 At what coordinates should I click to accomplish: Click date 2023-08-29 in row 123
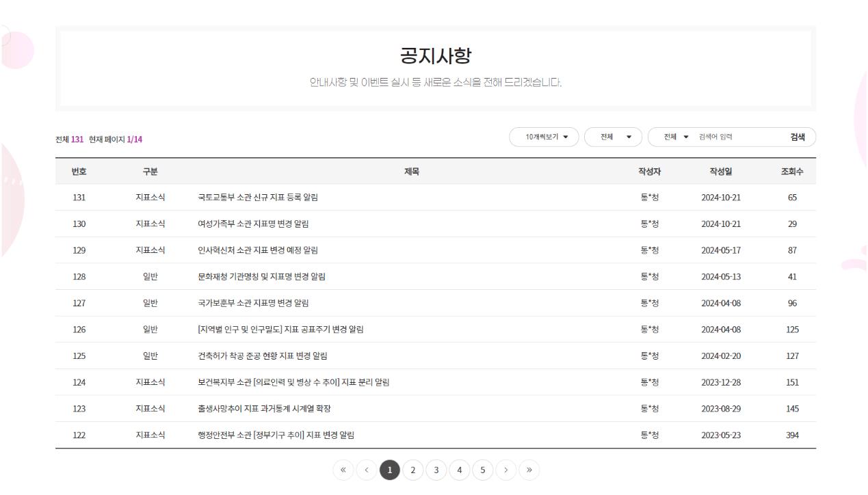(x=721, y=409)
